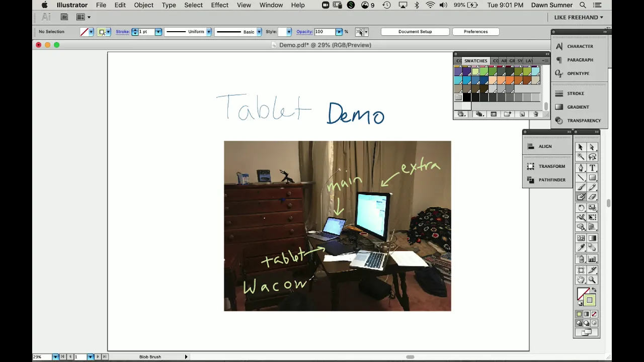Open the Uniform width profile dropdown
This screenshot has height=362, width=644.
pyautogui.click(x=208, y=32)
